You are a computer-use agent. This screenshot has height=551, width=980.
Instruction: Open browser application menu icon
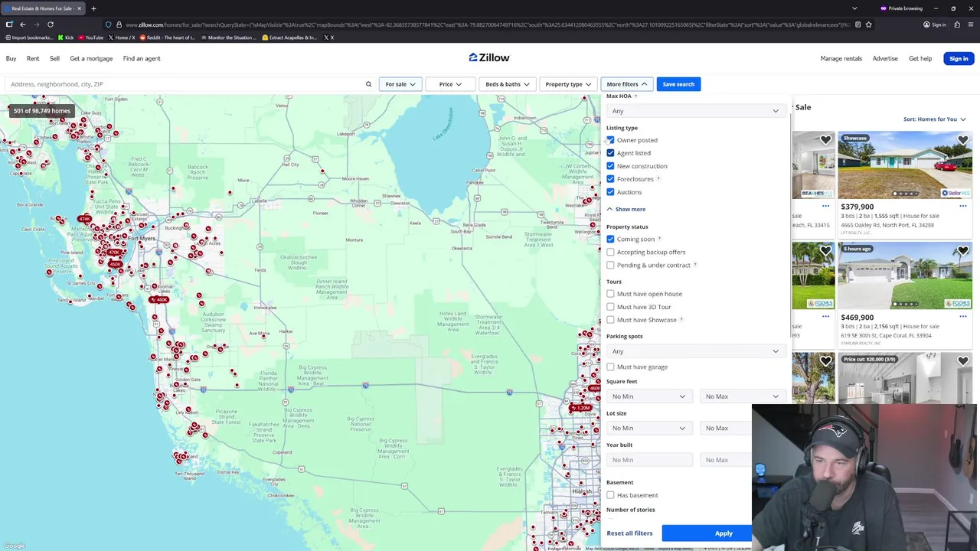pos(970,24)
